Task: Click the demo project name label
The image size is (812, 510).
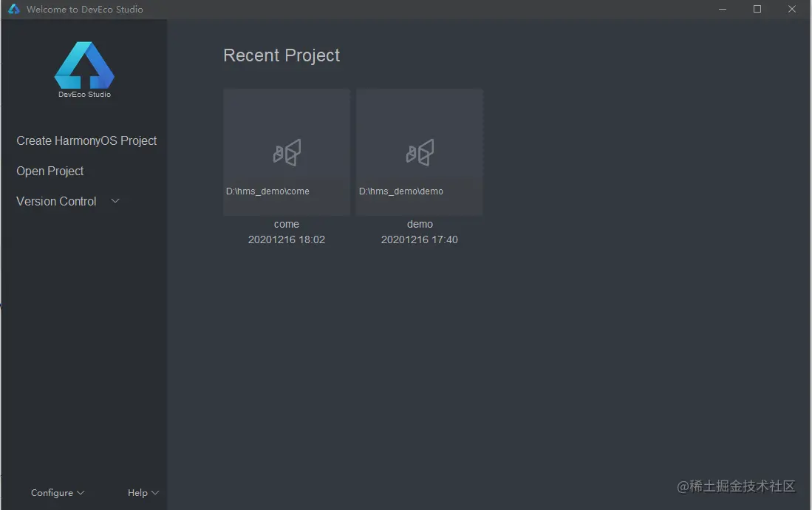Action: 420,224
